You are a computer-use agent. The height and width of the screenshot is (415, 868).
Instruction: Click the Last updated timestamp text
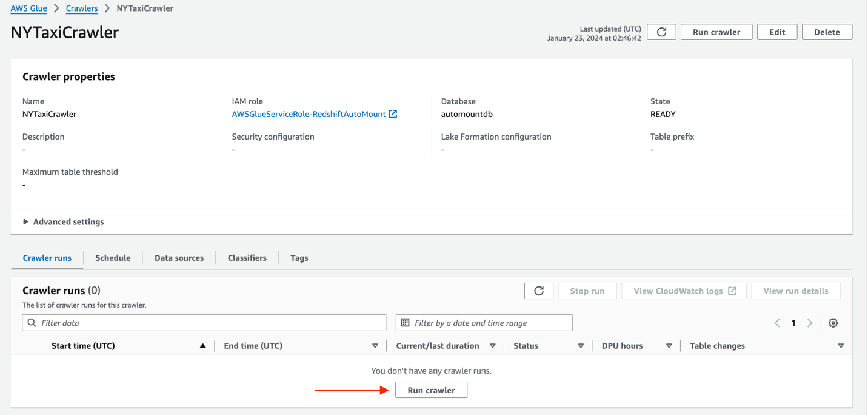click(594, 33)
